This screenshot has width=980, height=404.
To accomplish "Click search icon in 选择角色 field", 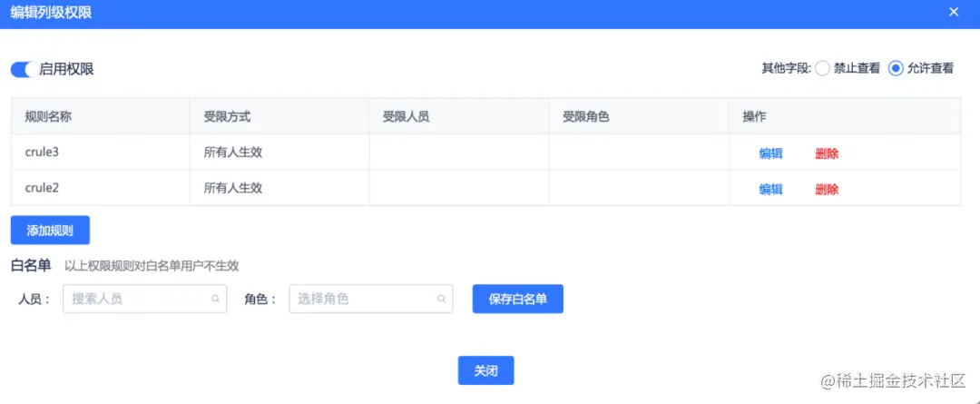I will coord(441,299).
